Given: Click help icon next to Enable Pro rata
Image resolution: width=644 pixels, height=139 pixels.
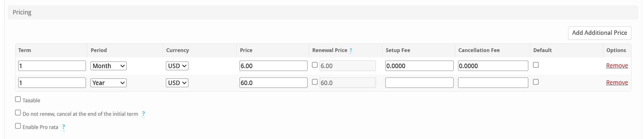Looking at the screenshot, I should pyautogui.click(x=63, y=127).
